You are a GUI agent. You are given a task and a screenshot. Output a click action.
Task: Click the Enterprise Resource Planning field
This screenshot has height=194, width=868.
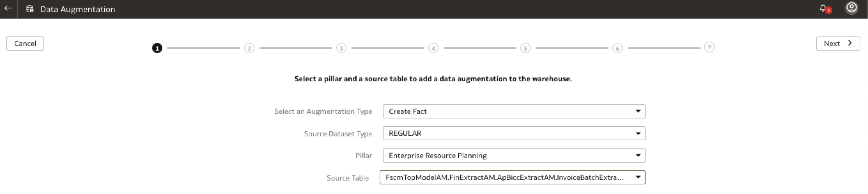pos(506,156)
